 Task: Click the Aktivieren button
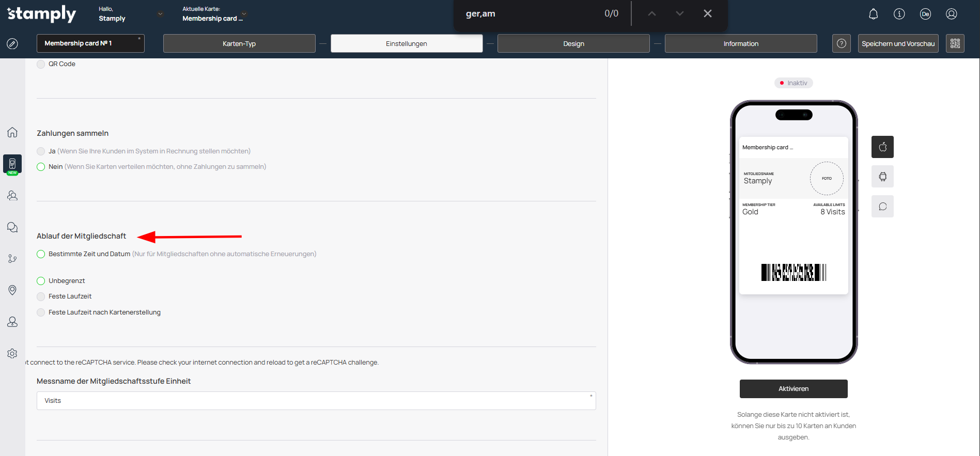tap(793, 389)
